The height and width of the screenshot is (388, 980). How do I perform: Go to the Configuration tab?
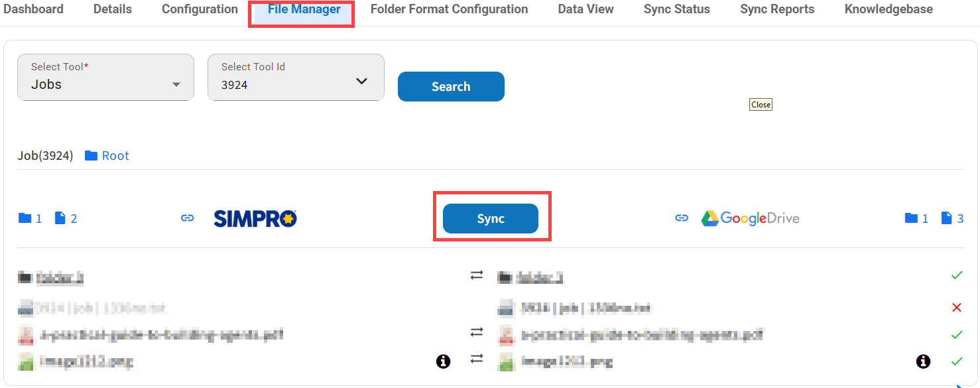pos(200,9)
